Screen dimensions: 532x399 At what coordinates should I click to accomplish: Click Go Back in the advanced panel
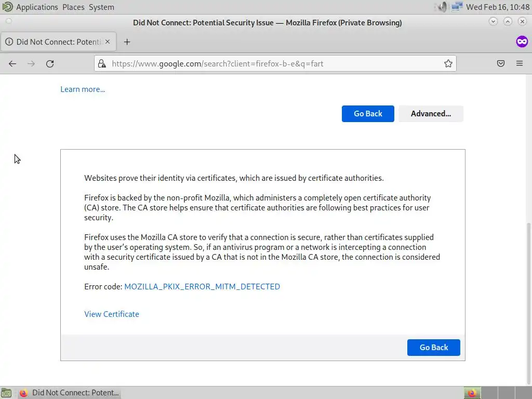click(x=434, y=348)
